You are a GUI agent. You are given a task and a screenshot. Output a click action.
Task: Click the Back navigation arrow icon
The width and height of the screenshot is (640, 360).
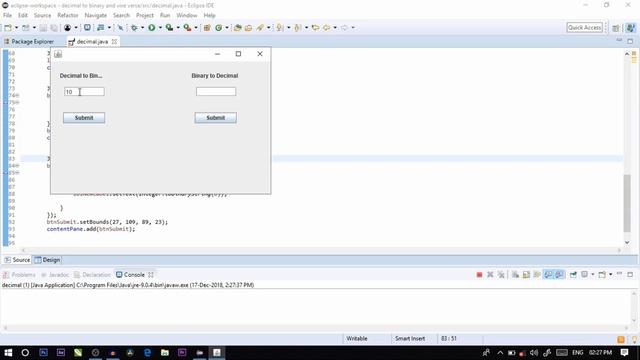click(x=327, y=28)
